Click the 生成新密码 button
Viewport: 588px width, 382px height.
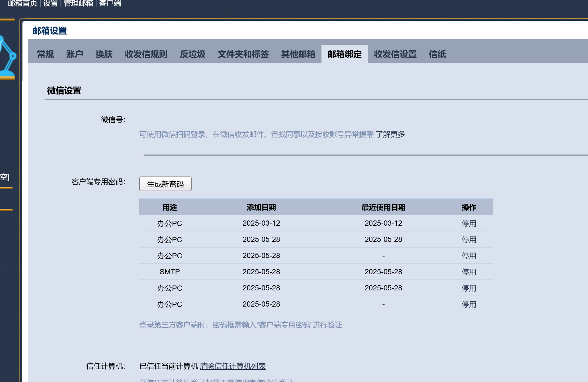pyautogui.click(x=165, y=184)
